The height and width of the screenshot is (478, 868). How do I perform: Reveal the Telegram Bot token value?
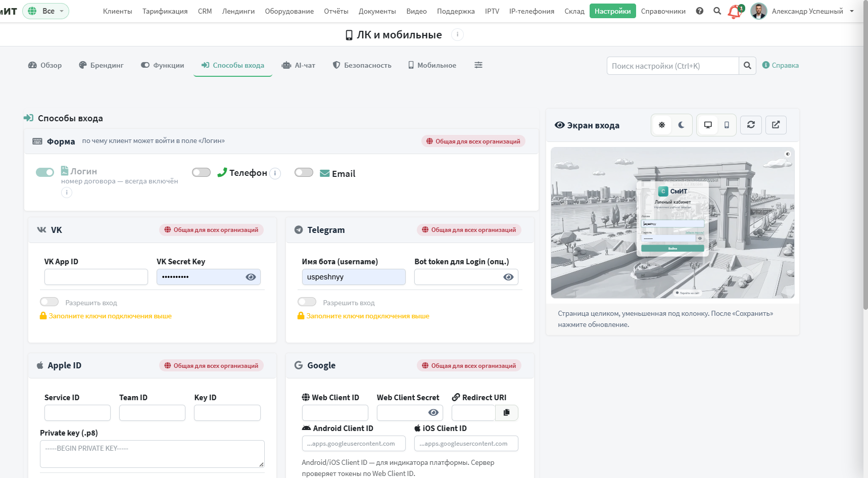click(x=508, y=277)
